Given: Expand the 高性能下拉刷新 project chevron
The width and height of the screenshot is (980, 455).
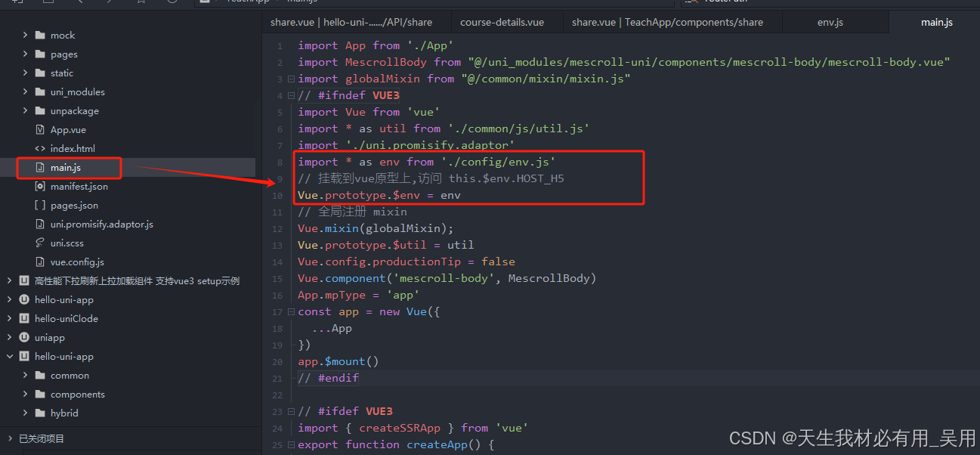Looking at the screenshot, I should coord(9,281).
